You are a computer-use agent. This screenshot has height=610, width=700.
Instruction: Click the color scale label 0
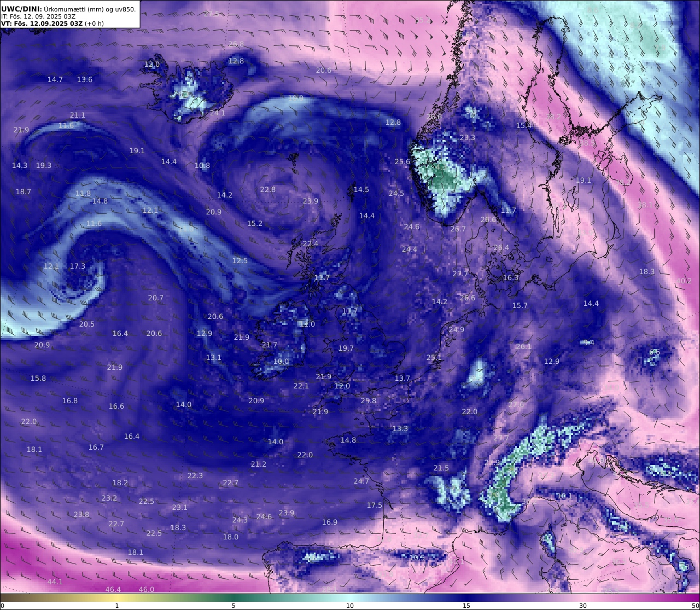2,606
